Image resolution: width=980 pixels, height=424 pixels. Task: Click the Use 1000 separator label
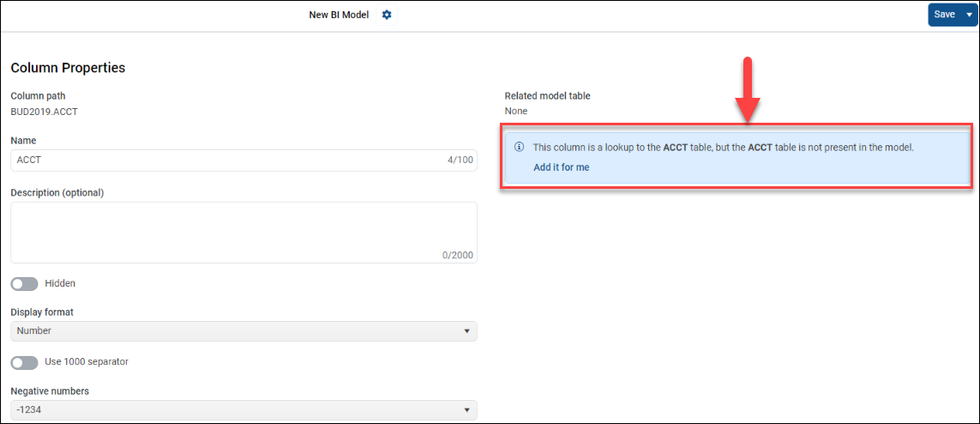(x=87, y=362)
